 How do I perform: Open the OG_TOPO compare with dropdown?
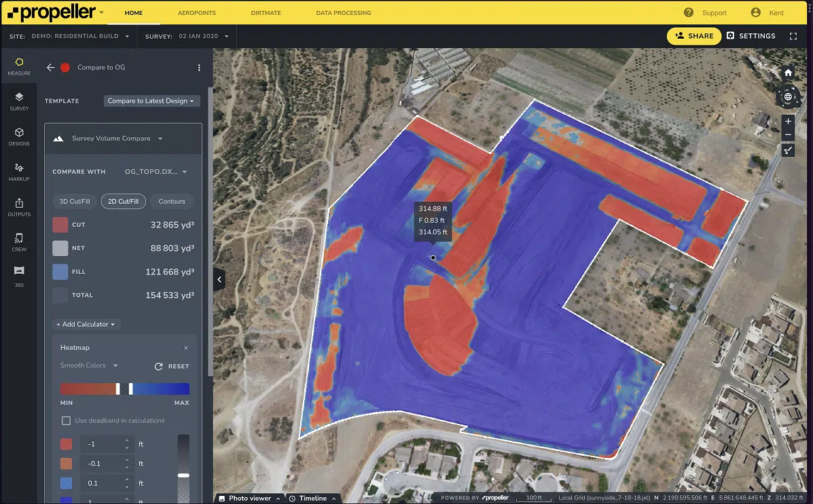tap(156, 172)
